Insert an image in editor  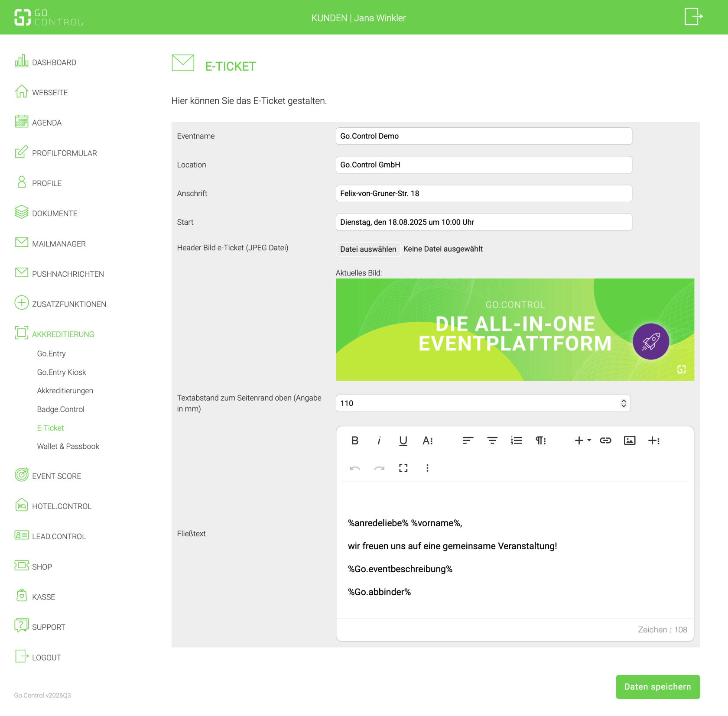tap(630, 441)
